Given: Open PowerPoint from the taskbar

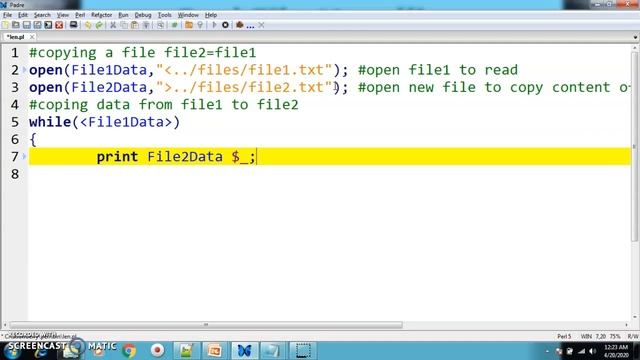Looking at the screenshot, I should tap(215, 351).
